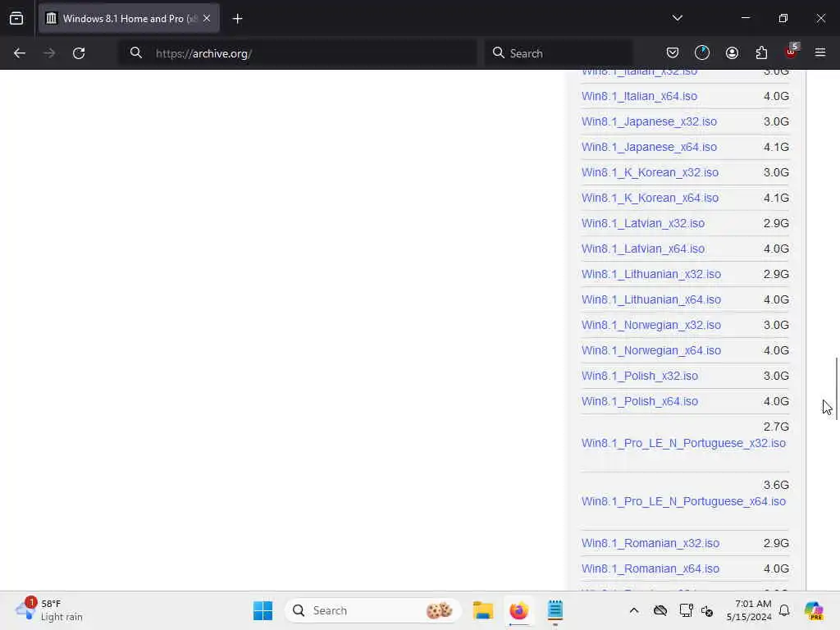Open the cloud sync tray icon
The width and height of the screenshot is (840, 630).
pyautogui.click(x=660, y=610)
